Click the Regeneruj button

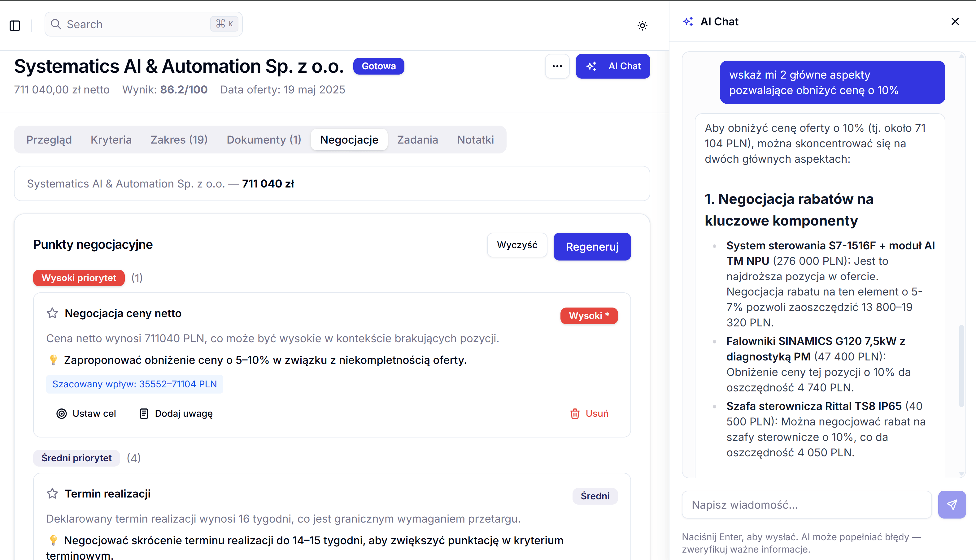[592, 247]
